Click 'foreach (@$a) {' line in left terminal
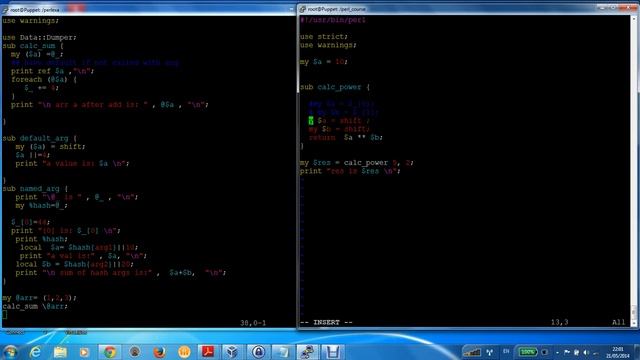The height and width of the screenshot is (360, 640). [44, 79]
